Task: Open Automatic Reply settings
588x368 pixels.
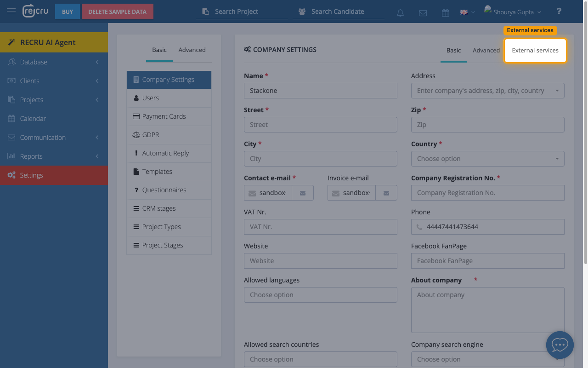Action: (x=169, y=153)
